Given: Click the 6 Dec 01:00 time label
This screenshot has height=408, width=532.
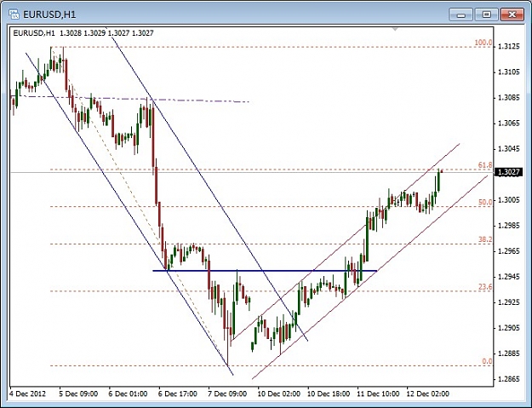Looking at the screenshot, I should [x=129, y=394].
